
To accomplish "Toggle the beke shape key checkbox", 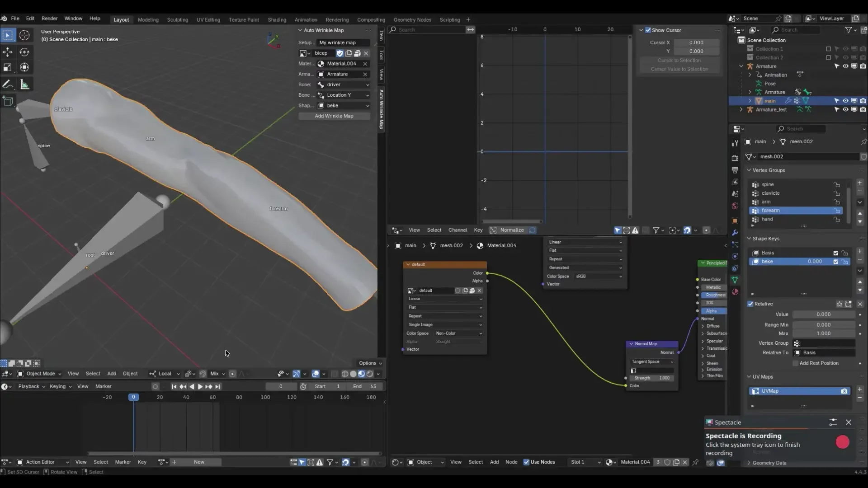I will pyautogui.click(x=836, y=262).
